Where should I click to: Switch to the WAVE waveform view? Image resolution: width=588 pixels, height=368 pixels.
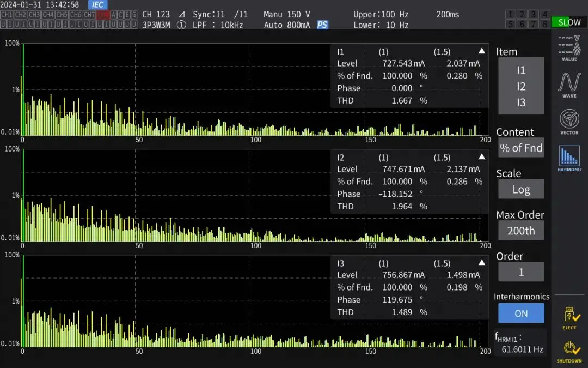(569, 85)
